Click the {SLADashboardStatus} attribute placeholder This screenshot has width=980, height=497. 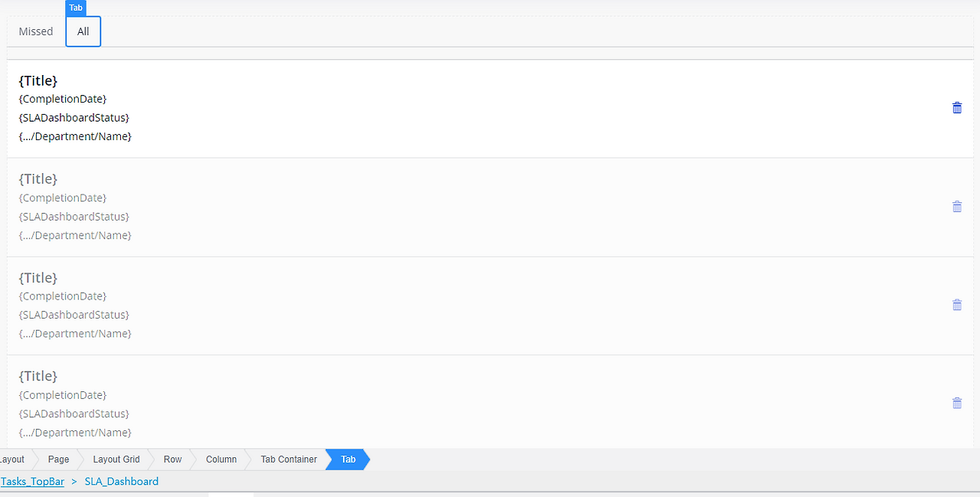(73, 117)
